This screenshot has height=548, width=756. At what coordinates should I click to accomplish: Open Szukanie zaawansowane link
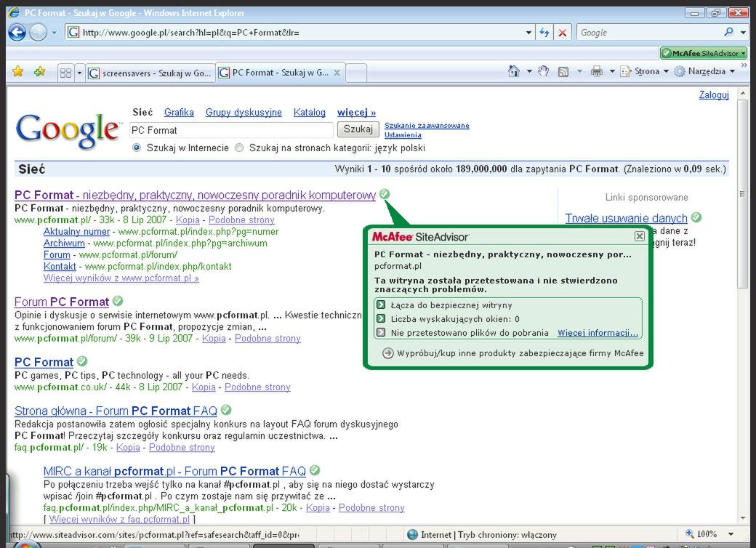[x=427, y=125]
